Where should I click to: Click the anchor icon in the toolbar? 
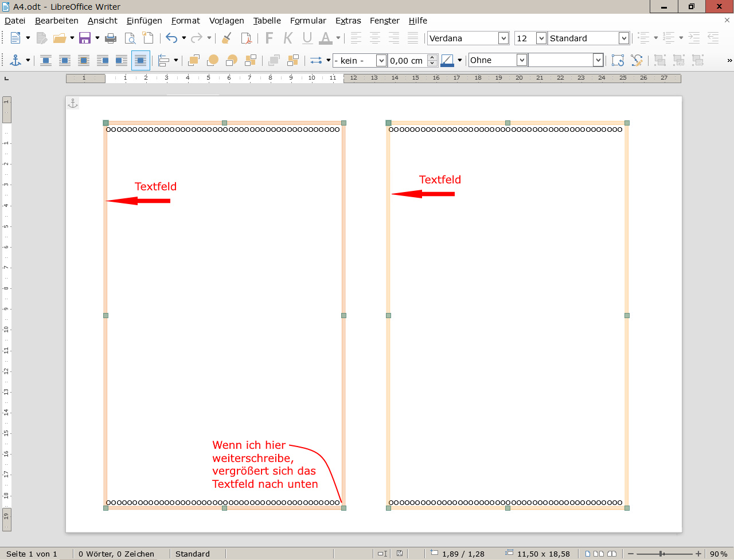pos(16,60)
